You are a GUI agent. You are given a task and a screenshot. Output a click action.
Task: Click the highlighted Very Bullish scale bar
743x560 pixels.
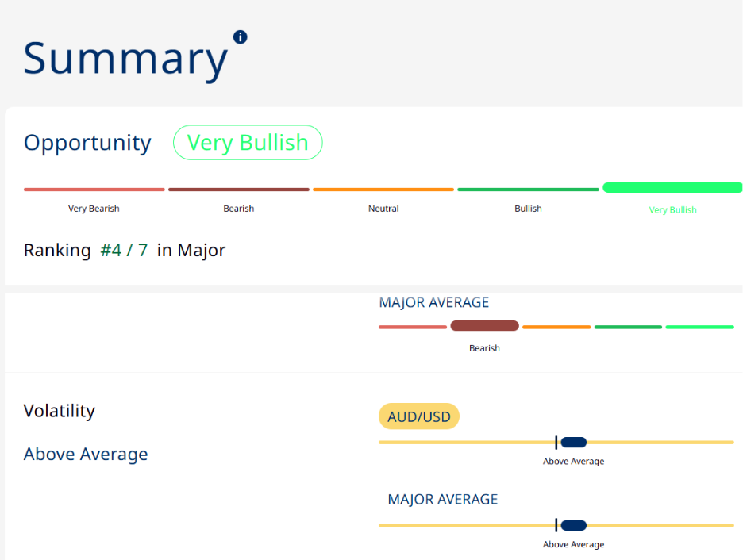click(672, 187)
